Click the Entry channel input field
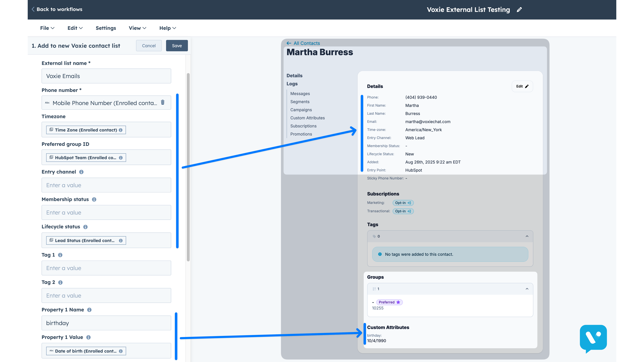Image resolution: width=644 pixels, height=362 pixels. point(106,185)
